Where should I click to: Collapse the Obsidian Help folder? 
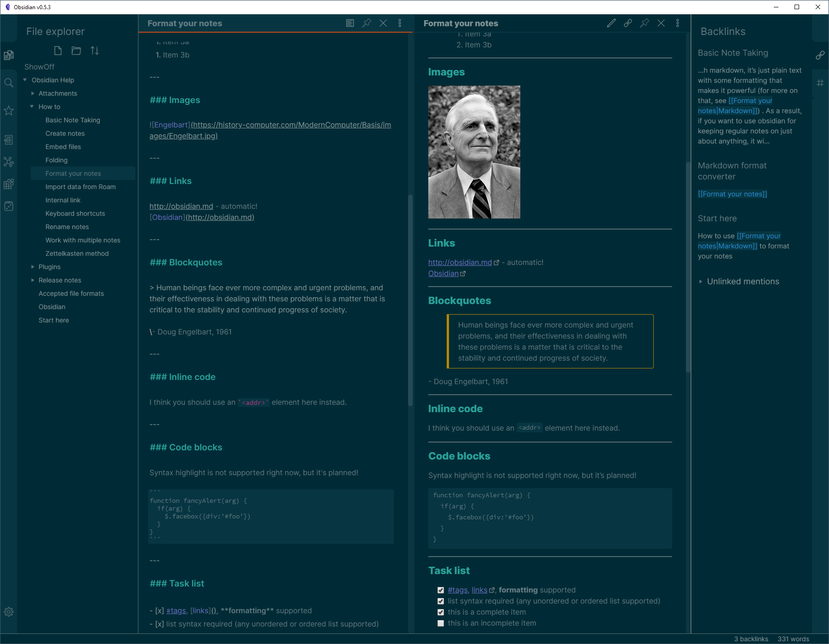25,80
